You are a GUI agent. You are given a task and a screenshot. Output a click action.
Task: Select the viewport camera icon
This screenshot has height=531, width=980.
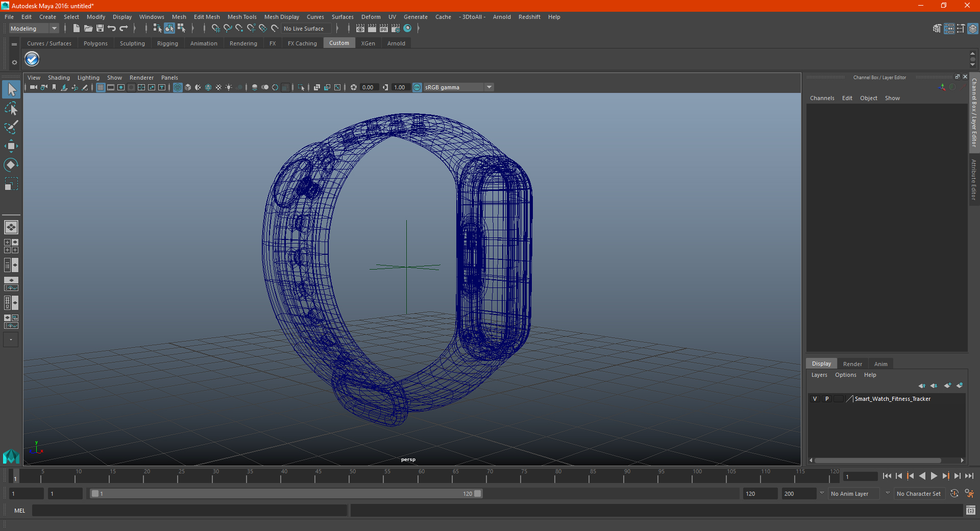click(34, 87)
